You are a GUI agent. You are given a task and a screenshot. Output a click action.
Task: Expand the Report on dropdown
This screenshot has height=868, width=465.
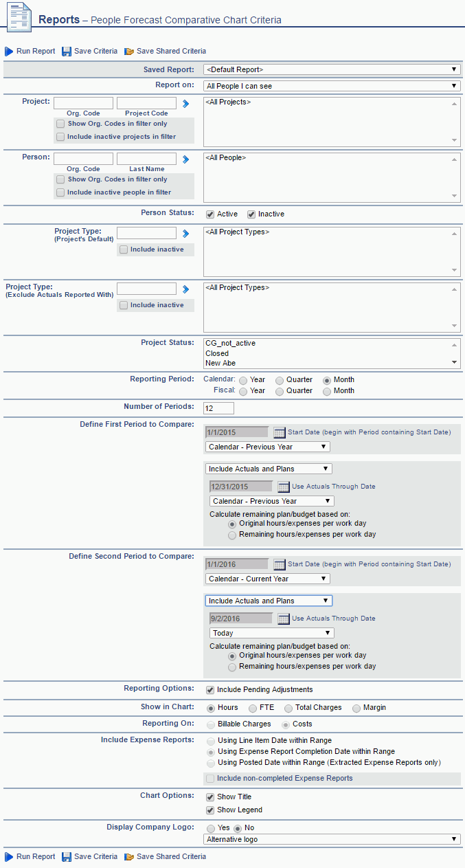[x=332, y=86]
